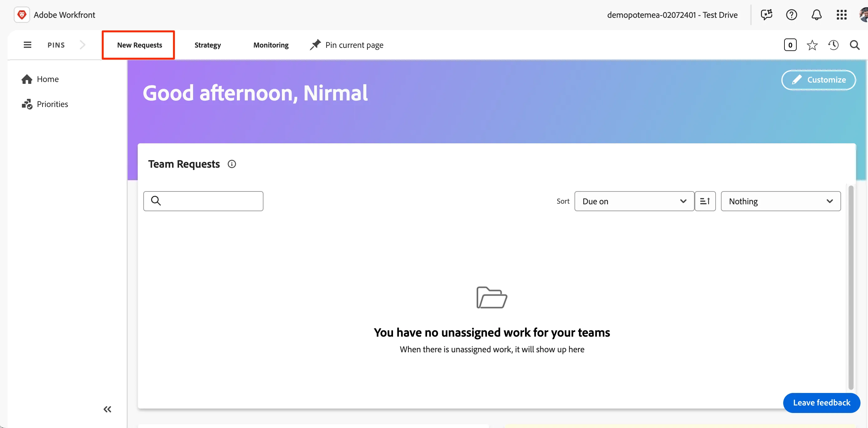Screen dimensions: 868x428
Task: Click the zero counter badge
Action: click(790, 45)
